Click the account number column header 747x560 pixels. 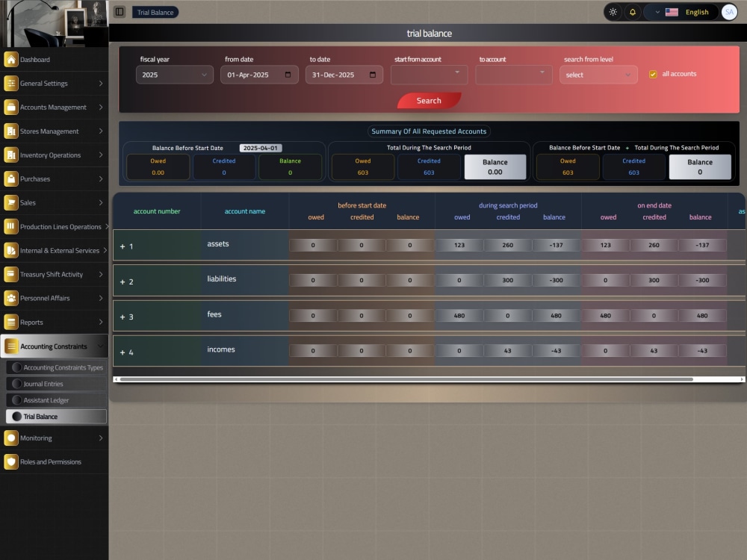(157, 211)
